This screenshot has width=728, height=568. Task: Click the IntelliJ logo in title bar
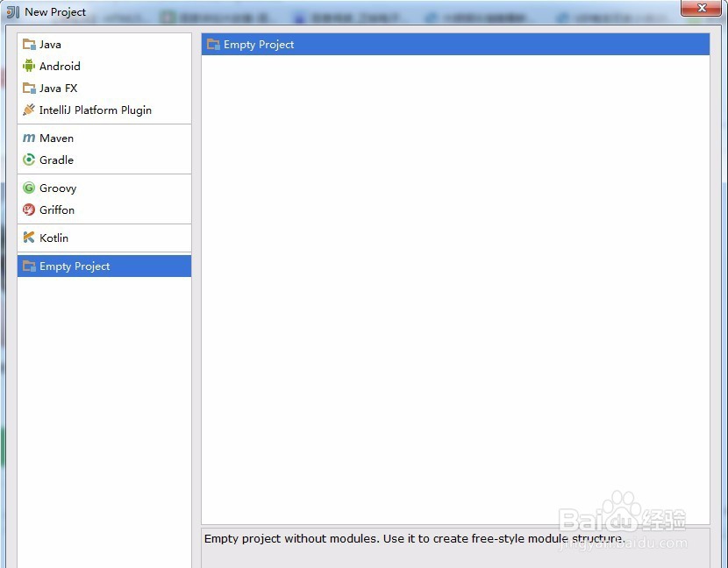pyautogui.click(x=13, y=12)
